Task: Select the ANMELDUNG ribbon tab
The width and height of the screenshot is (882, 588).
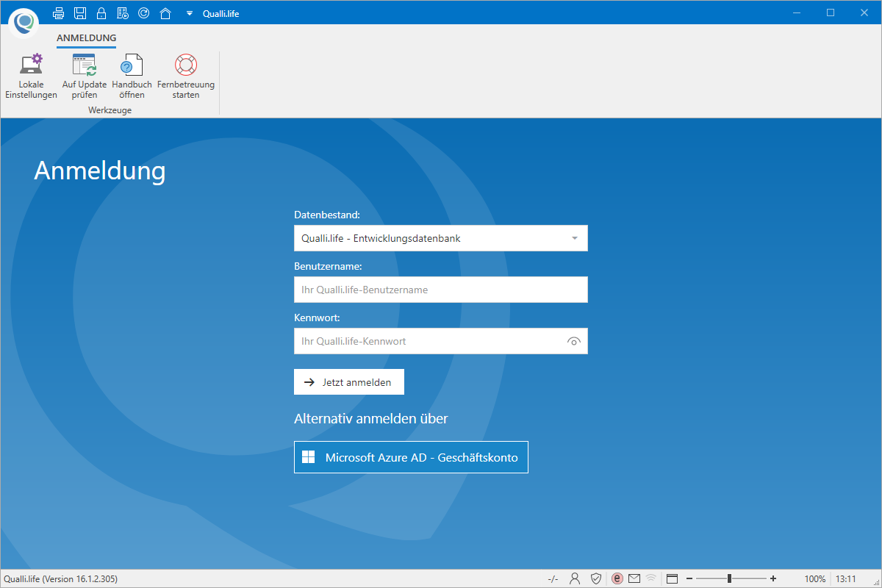Action: coord(86,38)
